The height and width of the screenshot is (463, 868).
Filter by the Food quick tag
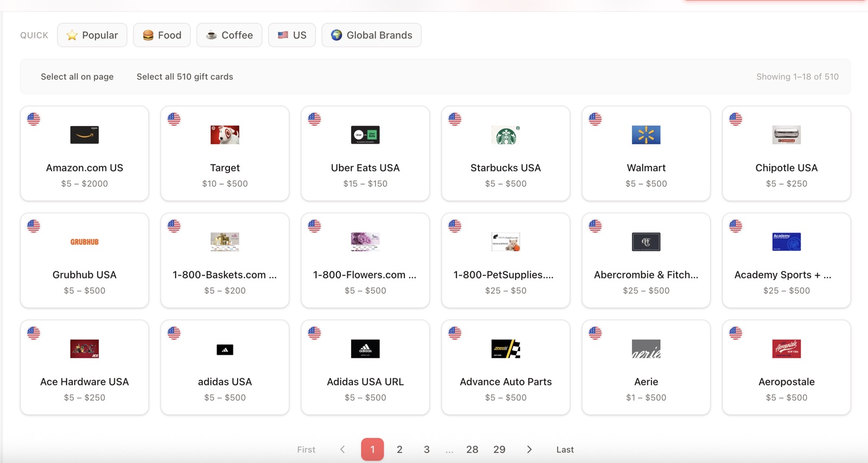coord(162,35)
